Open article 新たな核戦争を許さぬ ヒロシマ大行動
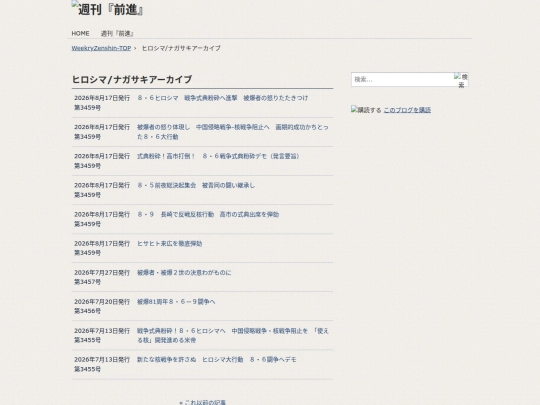Screen dimensions: 540x405 pos(217,360)
